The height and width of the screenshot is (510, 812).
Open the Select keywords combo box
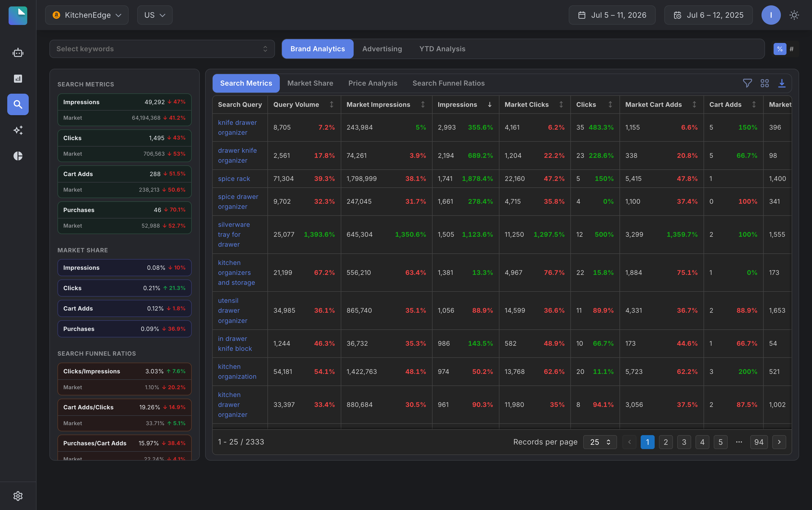(x=162, y=49)
